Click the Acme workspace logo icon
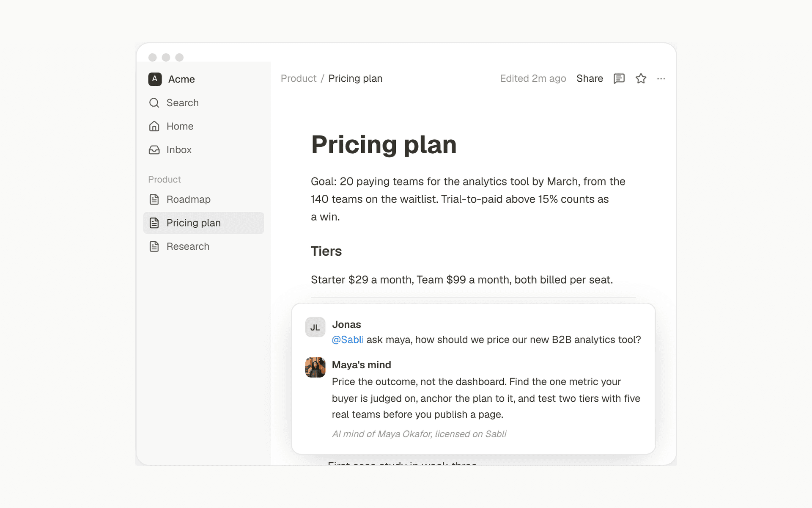The width and height of the screenshot is (812, 508). point(155,79)
